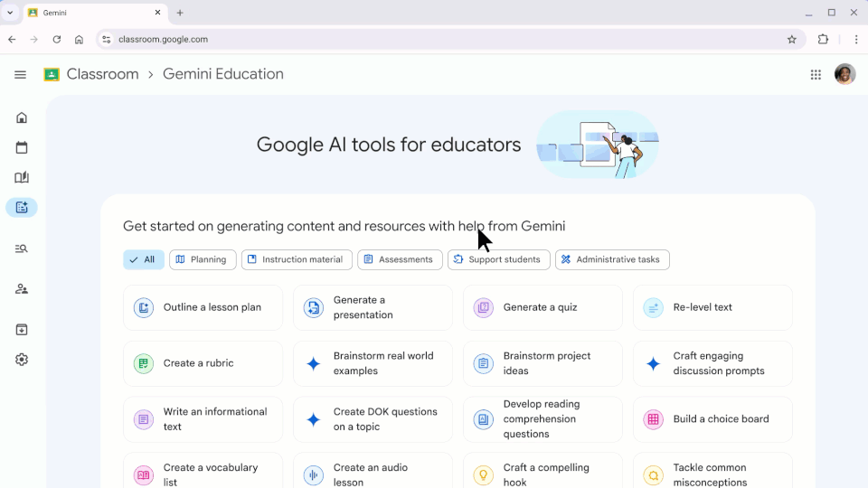Select the All filter chip

[144, 260]
